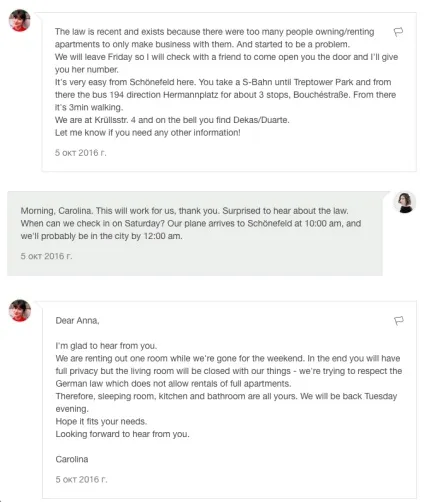Click 'Let me know if you need' line
The image size is (424, 502).
tap(148, 133)
